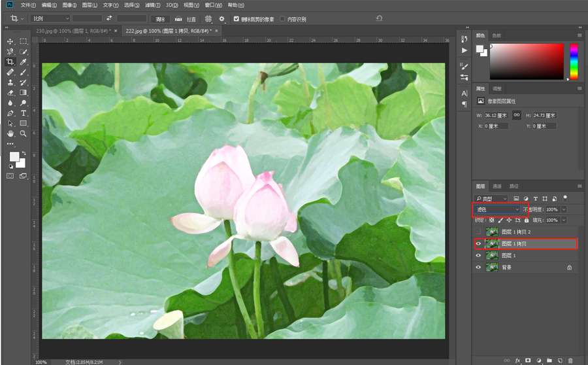Image resolution: width=588 pixels, height=365 pixels.
Task: Select the Move tool
Action: coord(10,41)
